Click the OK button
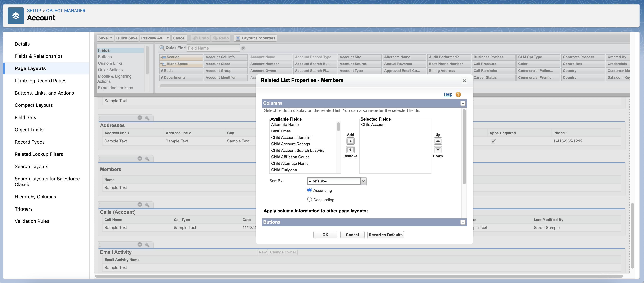 (x=325, y=235)
